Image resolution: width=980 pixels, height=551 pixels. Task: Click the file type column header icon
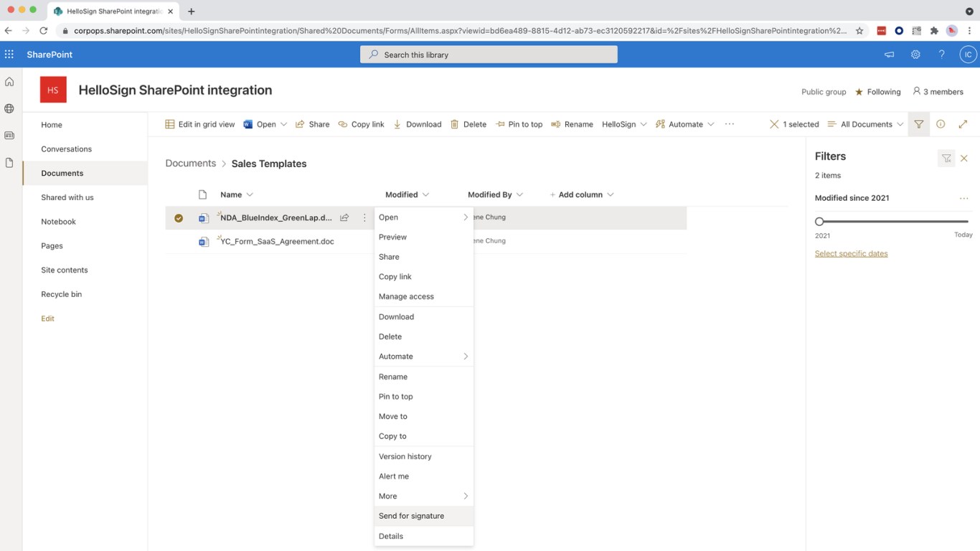click(x=202, y=194)
